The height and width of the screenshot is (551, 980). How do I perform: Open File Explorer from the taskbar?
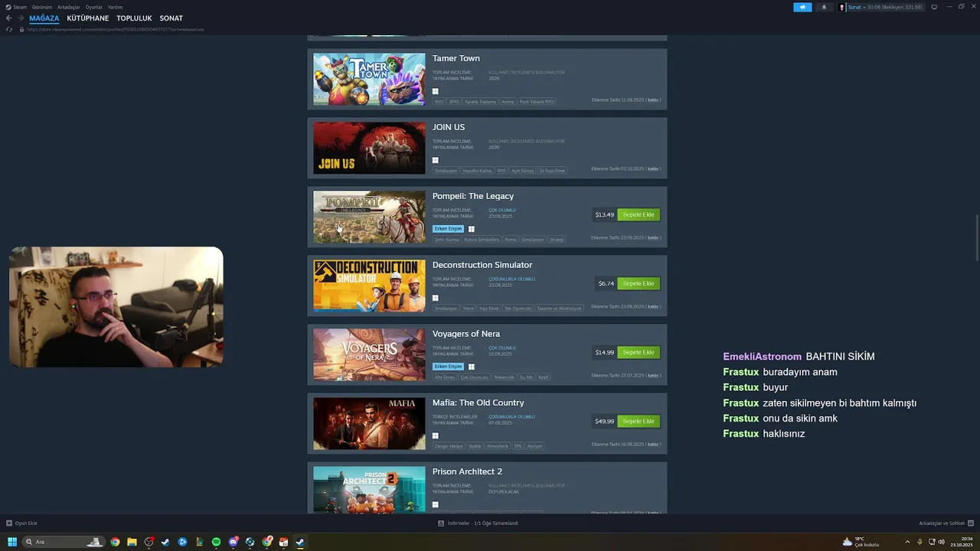(132, 542)
